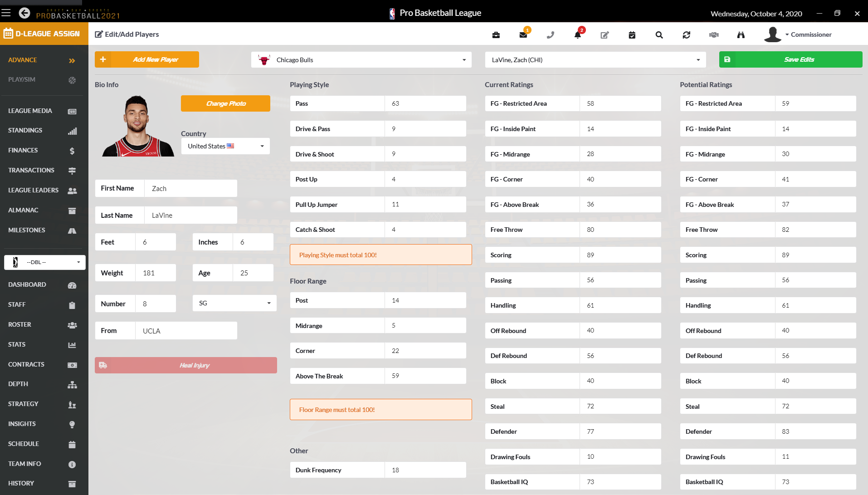Click the search magnifier icon

point(659,35)
